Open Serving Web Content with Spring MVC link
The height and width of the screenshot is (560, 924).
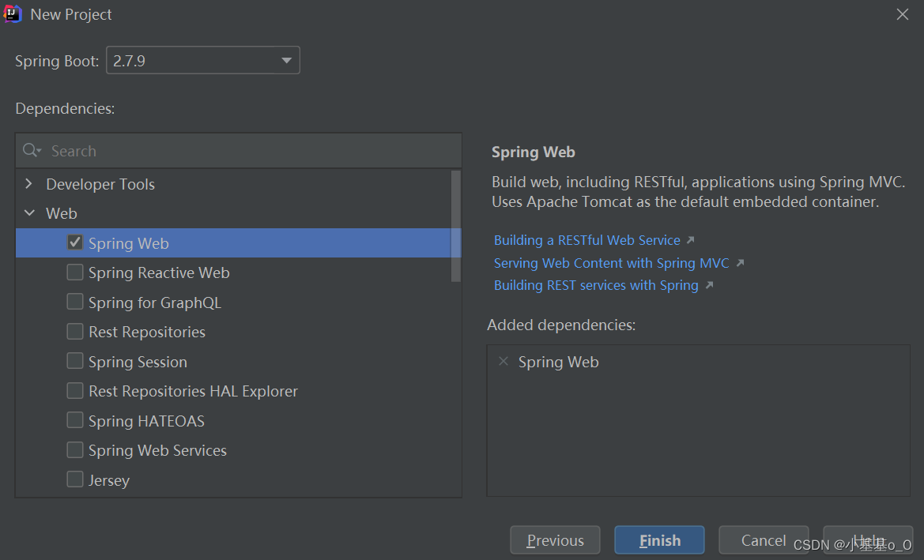coord(611,263)
